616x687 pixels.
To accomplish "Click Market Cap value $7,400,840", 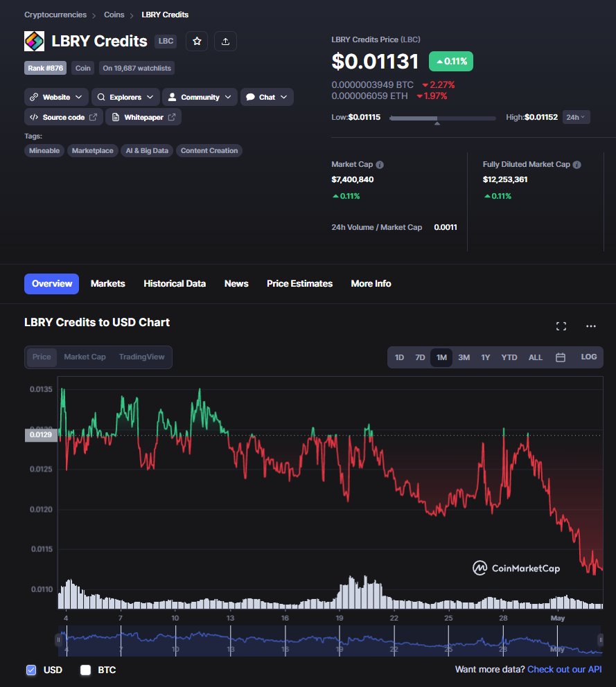I will pyautogui.click(x=353, y=179).
